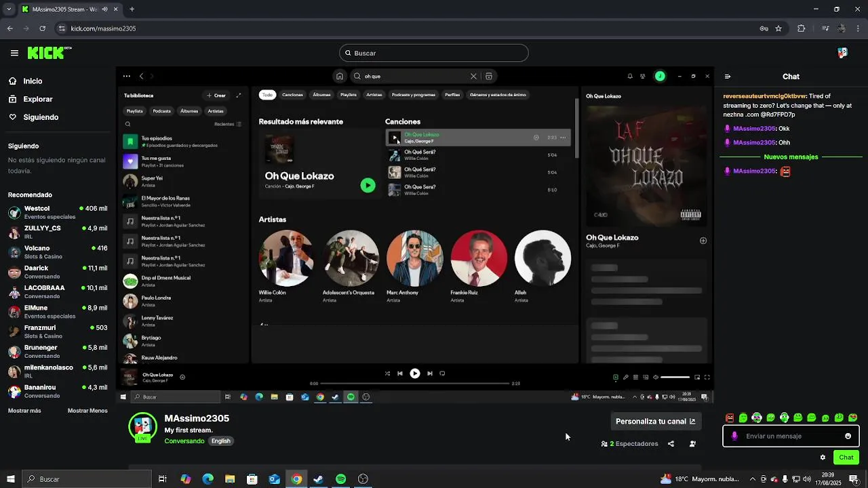Open Westcol recommended channel

click(58, 212)
